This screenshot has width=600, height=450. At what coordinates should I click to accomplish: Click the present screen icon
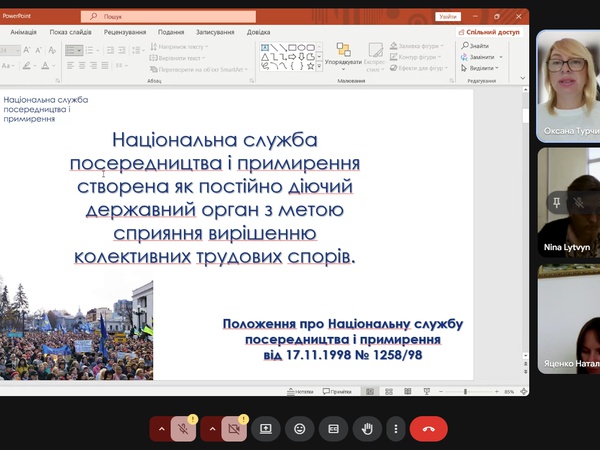pyautogui.click(x=266, y=429)
